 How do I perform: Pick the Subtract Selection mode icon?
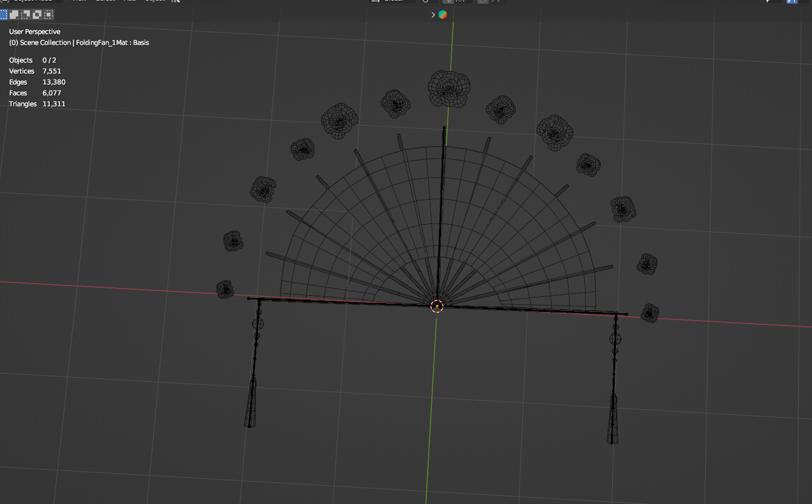26,14
